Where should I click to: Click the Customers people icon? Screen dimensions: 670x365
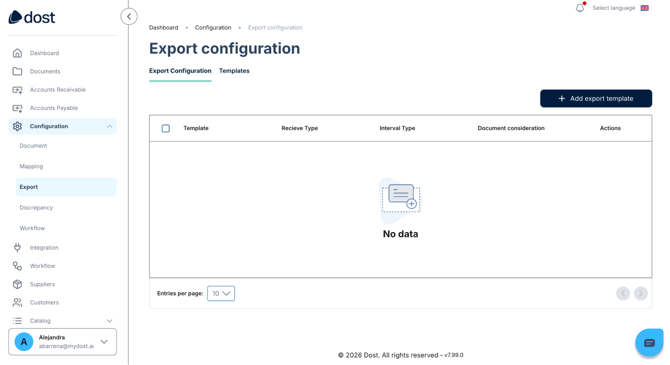17,303
